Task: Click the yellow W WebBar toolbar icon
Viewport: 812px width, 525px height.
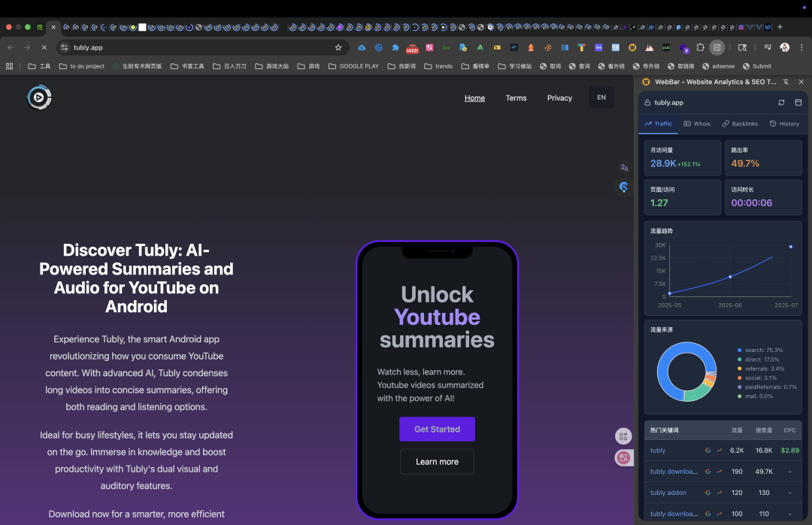Action: click(x=632, y=47)
